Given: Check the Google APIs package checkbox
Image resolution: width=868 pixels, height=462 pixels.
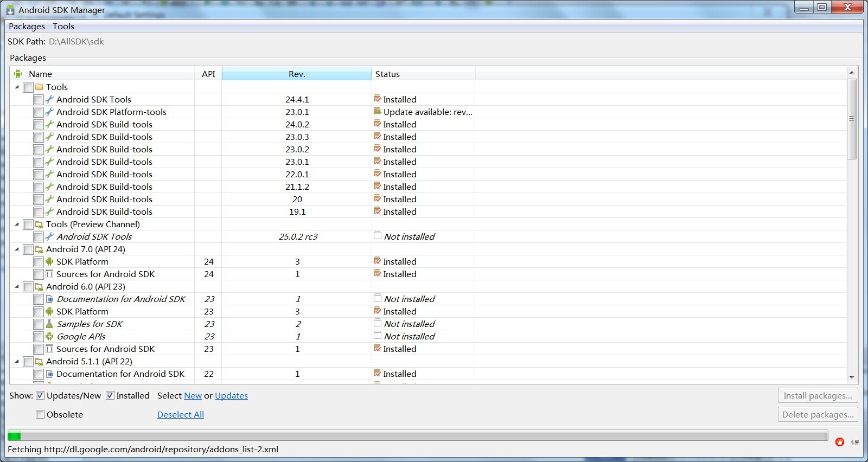Looking at the screenshot, I should pos(38,337).
